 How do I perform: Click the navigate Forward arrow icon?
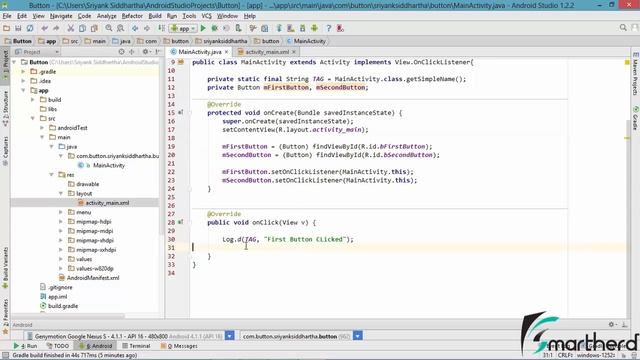tap(147, 28)
